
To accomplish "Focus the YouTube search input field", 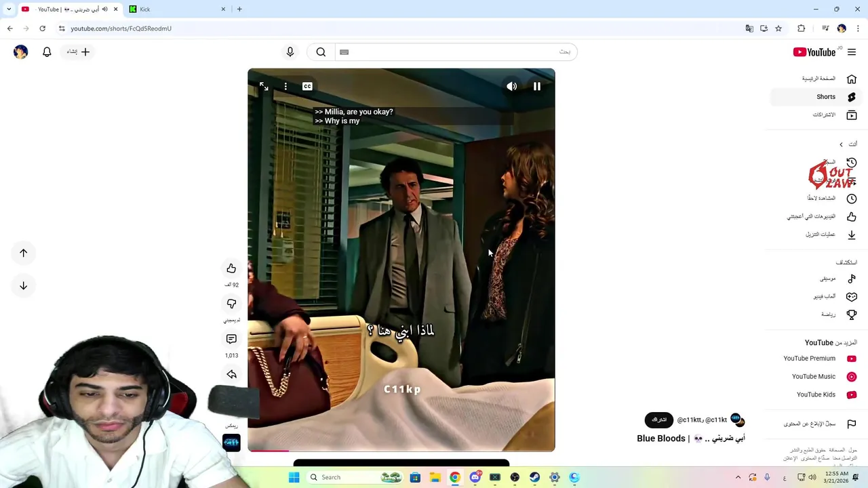I will [x=455, y=52].
